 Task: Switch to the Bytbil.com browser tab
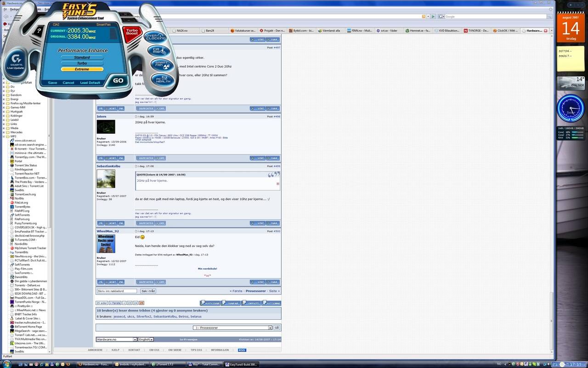tap(301, 30)
